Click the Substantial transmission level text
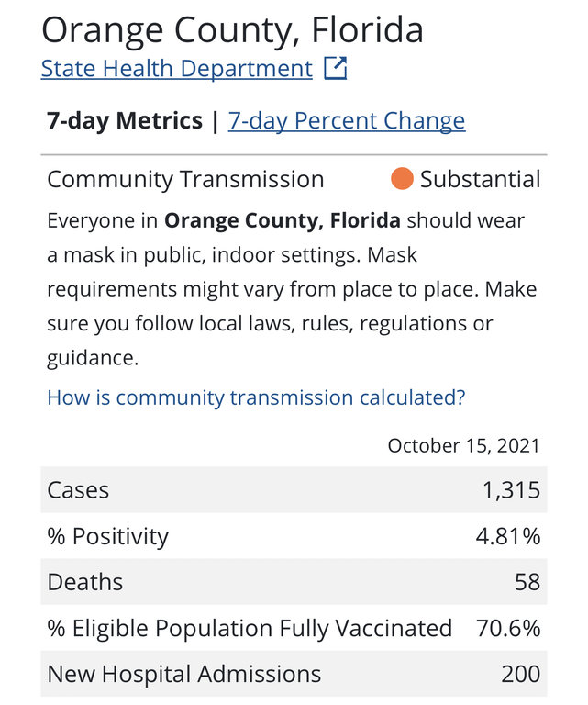 (480, 179)
